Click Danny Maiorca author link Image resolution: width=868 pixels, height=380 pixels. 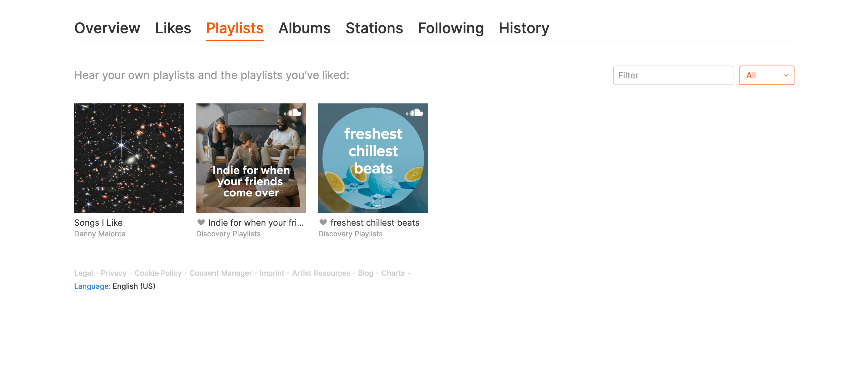[x=100, y=234]
